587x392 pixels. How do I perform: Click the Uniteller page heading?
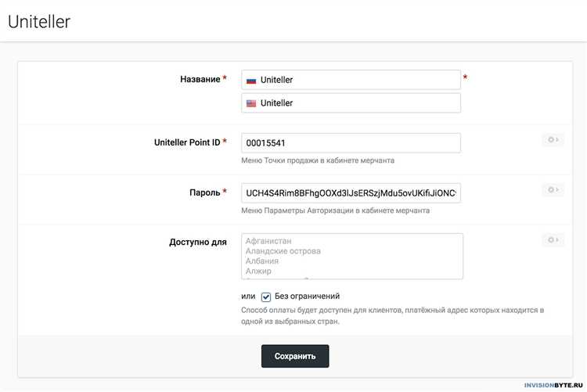[39, 22]
